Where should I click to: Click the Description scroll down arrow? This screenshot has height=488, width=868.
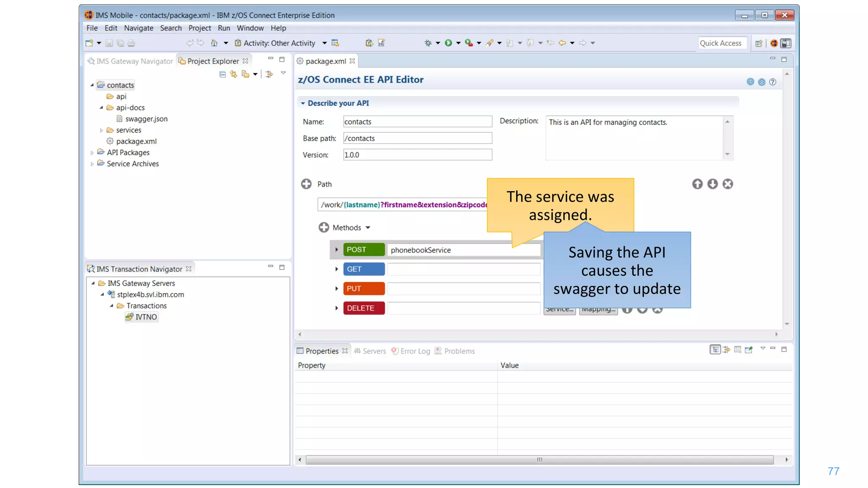[727, 154]
